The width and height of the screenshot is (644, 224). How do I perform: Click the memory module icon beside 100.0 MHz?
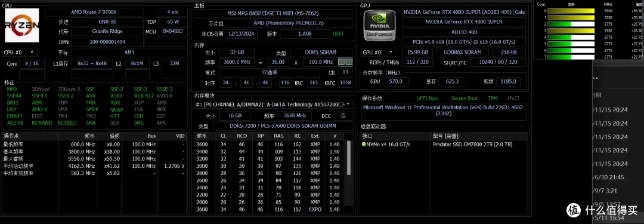[345, 62]
